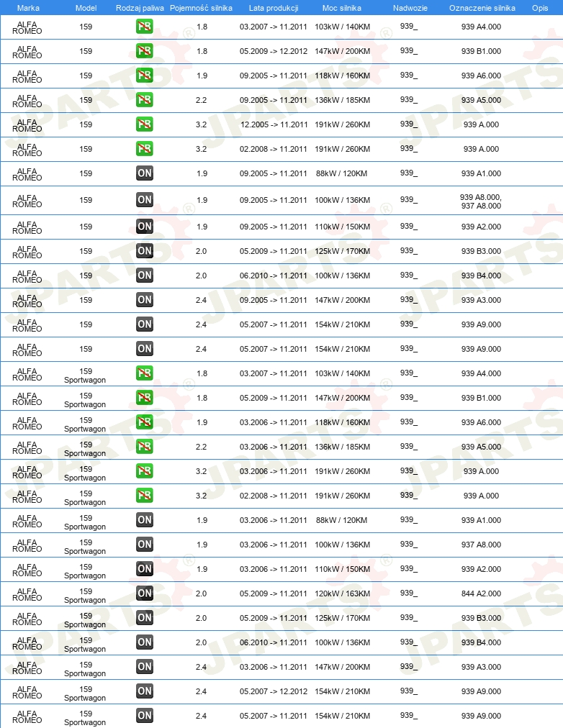Click petrol icon in Sportwagon 3.2 row from 02.2008

(145, 496)
